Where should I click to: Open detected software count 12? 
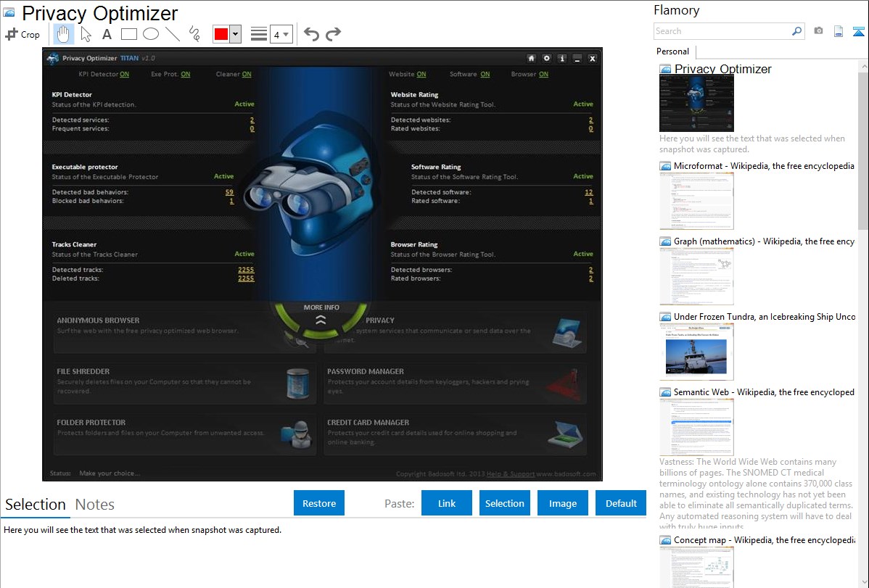point(588,192)
